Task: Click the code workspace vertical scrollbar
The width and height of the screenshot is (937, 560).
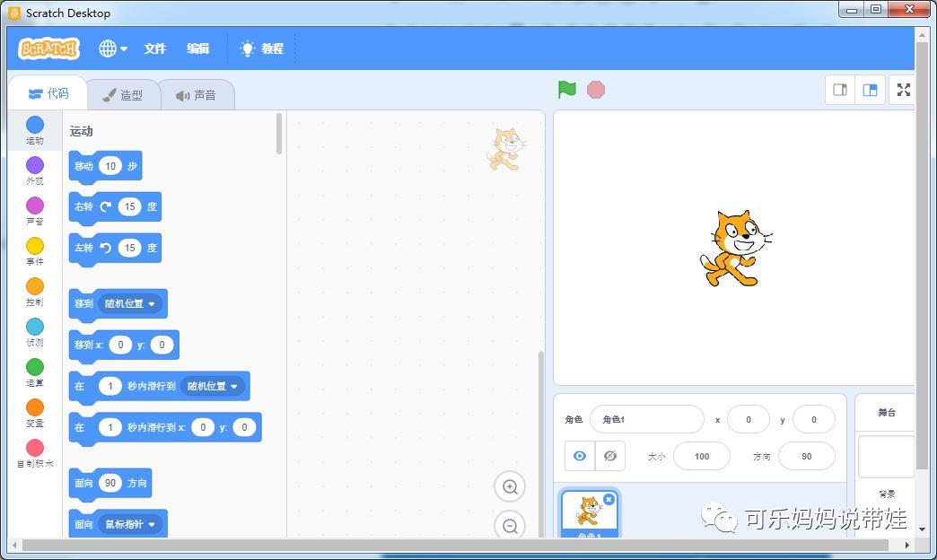Action: tap(541, 443)
